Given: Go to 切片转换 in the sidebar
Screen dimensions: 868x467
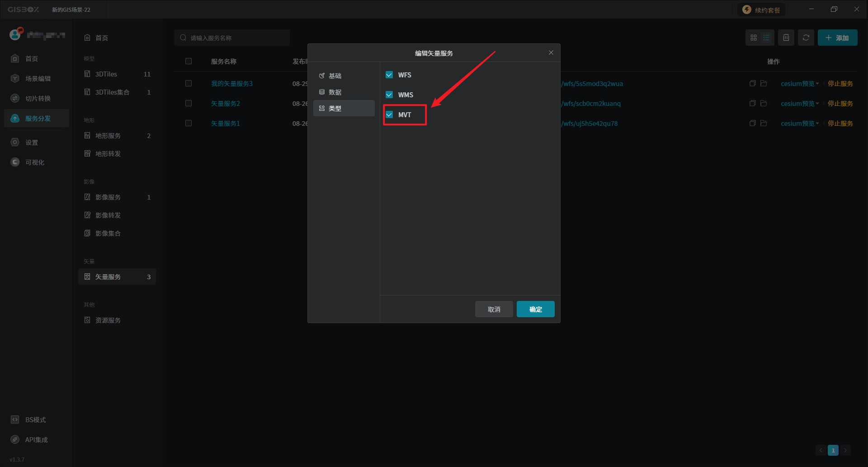Looking at the screenshot, I should (38, 98).
